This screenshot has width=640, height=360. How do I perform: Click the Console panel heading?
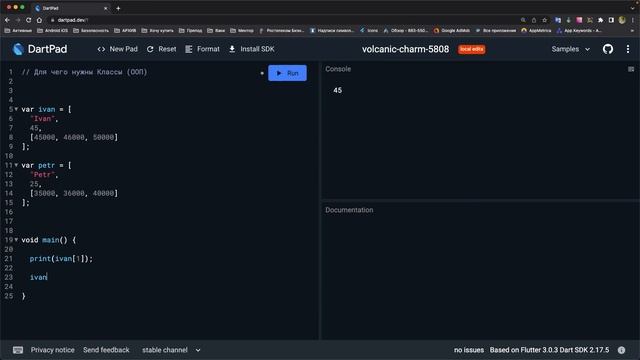[338, 69]
